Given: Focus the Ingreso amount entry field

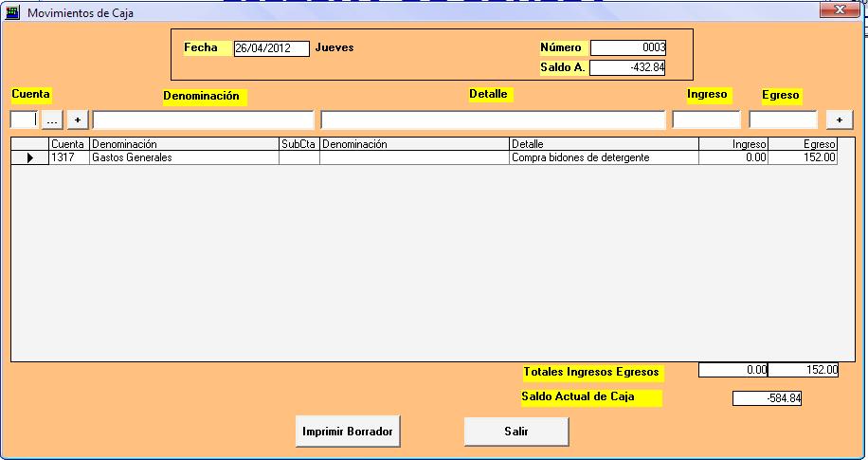Looking at the screenshot, I should [x=706, y=120].
